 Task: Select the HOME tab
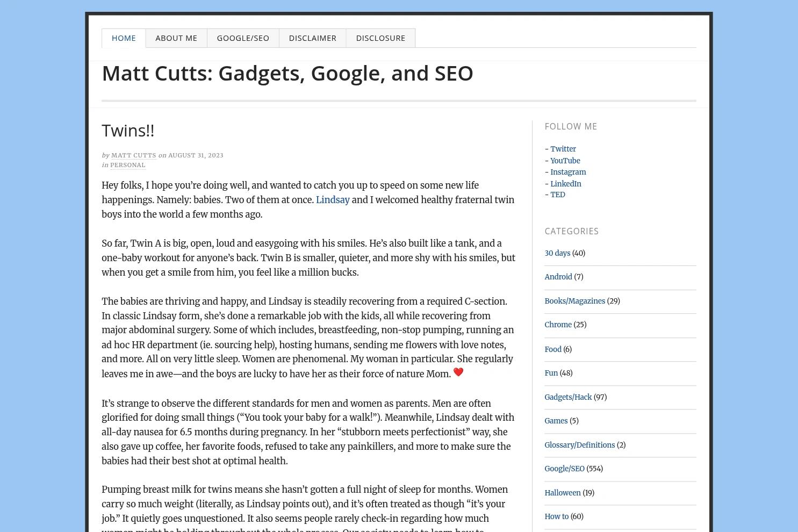coord(124,38)
